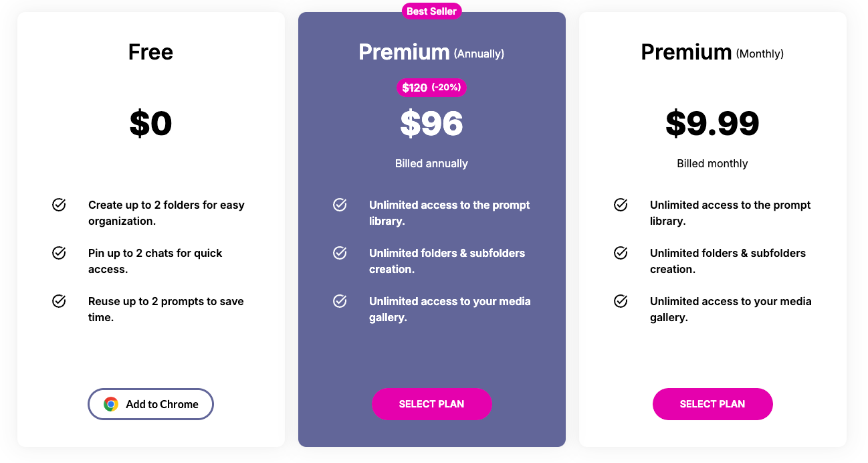This screenshot has width=868, height=463.
Task: Add the extension to Chrome
Action: pyautogui.click(x=150, y=404)
